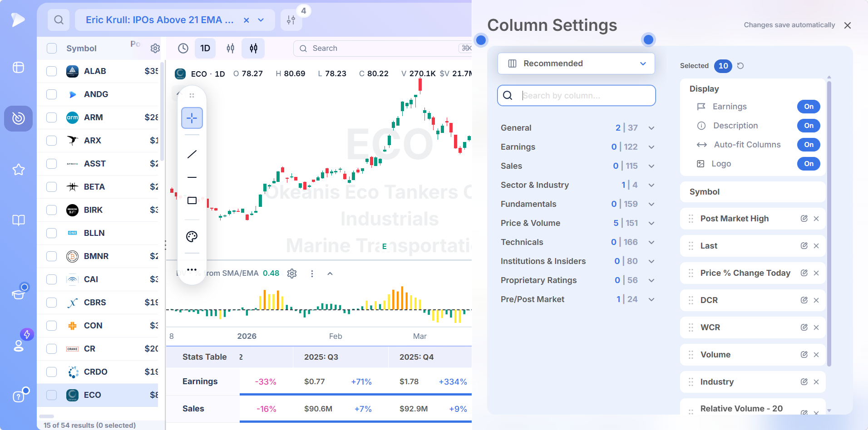Toggle Earnings display switch
The height and width of the screenshot is (430, 868).
[x=809, y=107]
